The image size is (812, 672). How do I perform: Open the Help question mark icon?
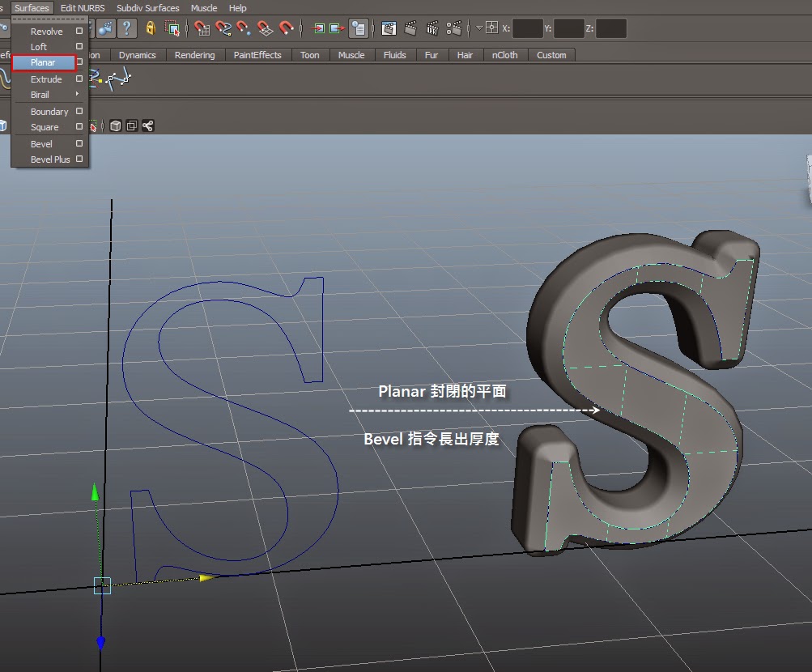[x=127, y=28]
